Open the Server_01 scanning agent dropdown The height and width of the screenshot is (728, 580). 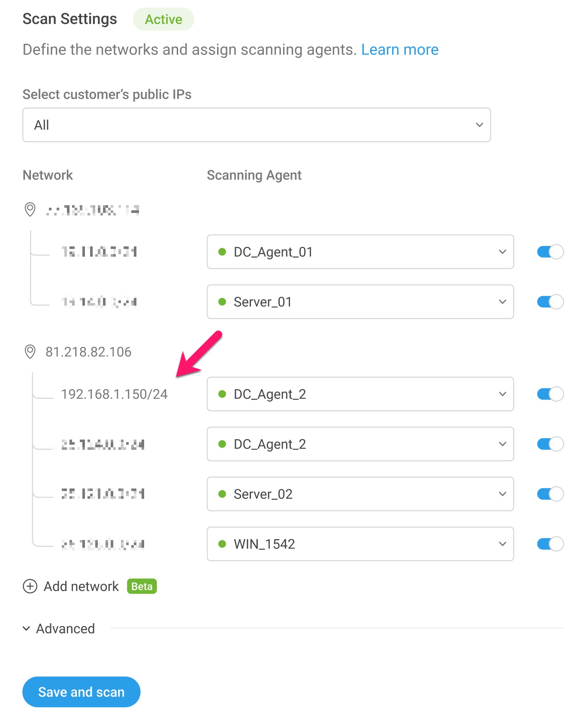pos(360,302)
